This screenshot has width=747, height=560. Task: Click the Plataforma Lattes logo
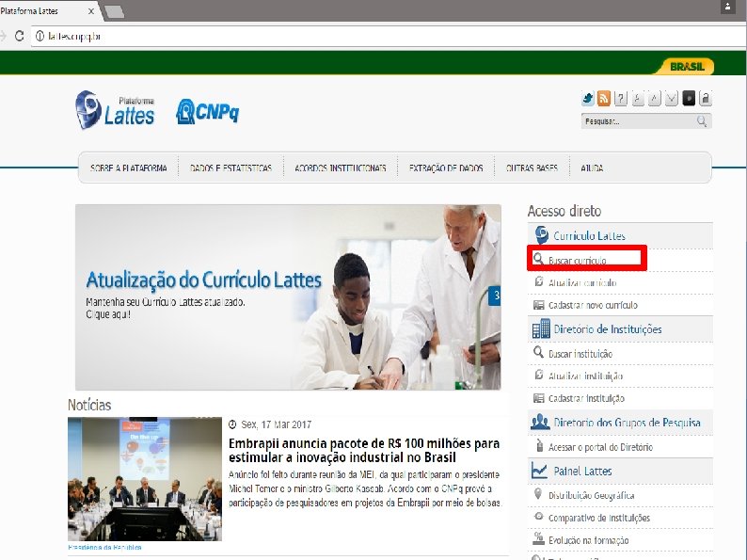point(115,110)
